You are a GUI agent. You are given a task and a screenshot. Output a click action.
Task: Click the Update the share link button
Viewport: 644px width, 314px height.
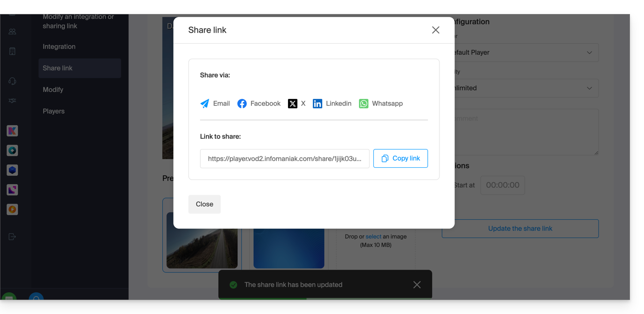click(x=520, y=229)
